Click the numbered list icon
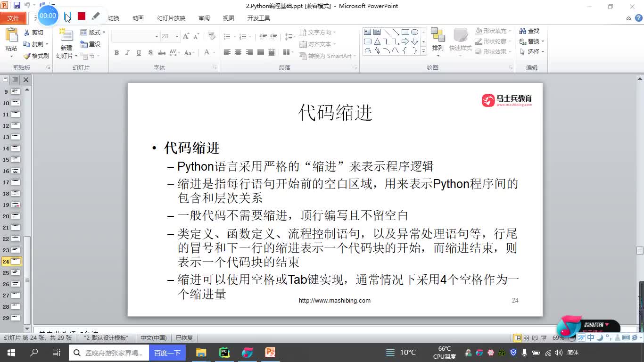644x362 pixels. (243, 36)
